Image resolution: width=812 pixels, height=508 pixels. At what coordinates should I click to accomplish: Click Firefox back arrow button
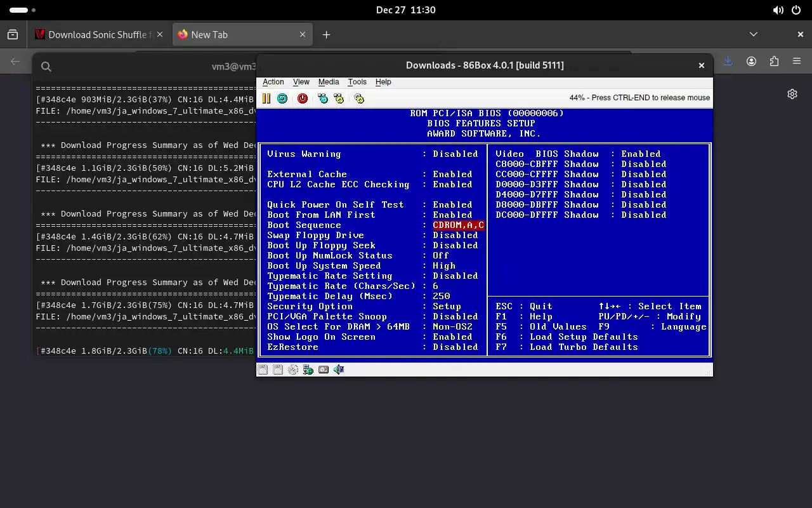15,62
